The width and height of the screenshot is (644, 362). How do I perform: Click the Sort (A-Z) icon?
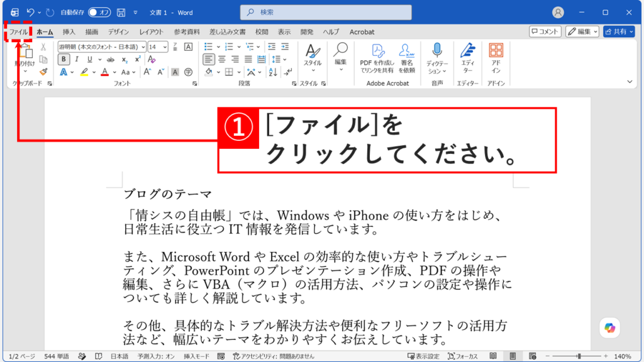[273, 72]
